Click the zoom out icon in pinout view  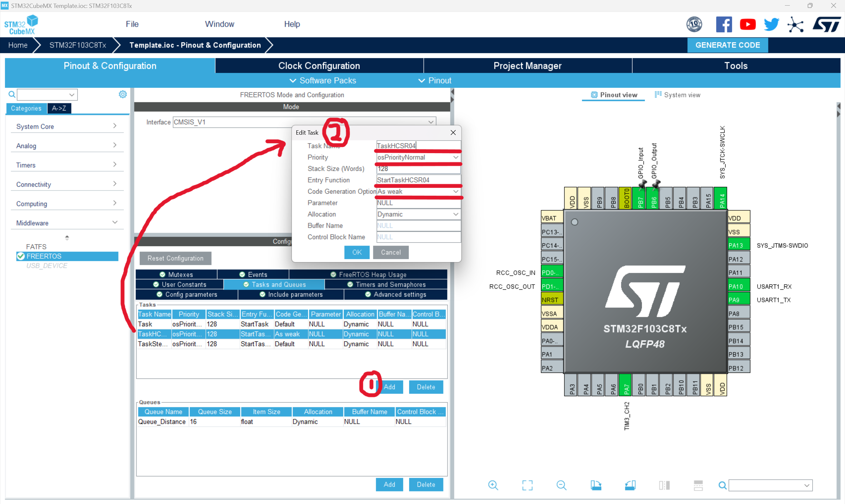[561, 485]
